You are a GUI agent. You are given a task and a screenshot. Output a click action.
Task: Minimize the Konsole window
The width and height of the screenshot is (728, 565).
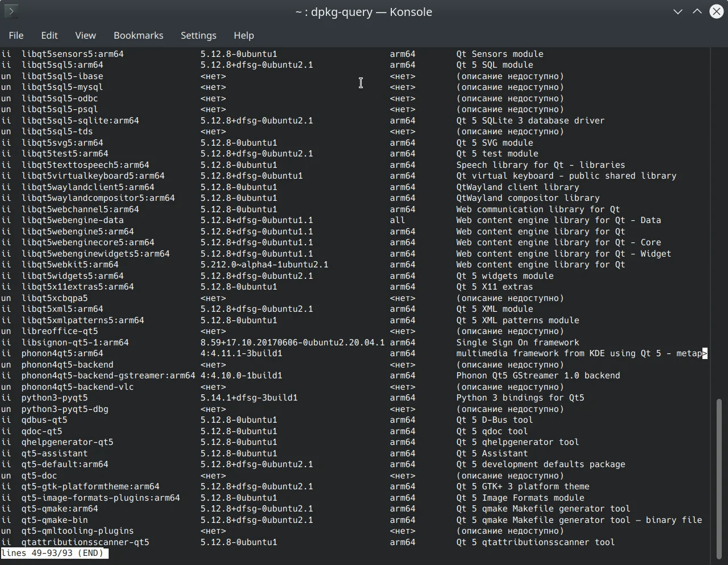tap(678, 11)
